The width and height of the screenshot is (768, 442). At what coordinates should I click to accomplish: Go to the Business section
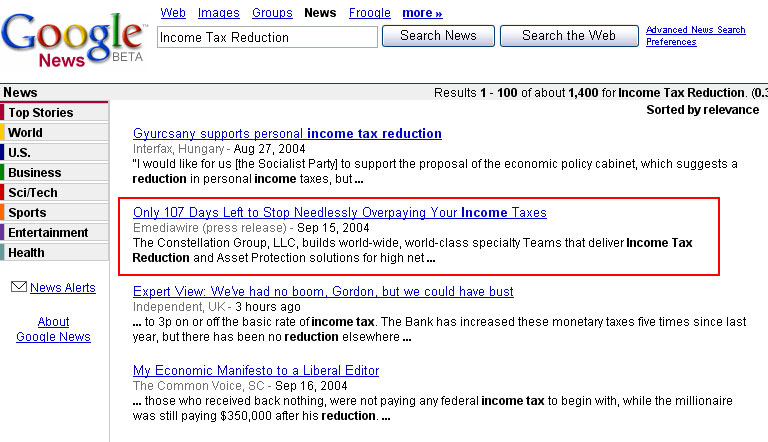click(x=54, y=172)
